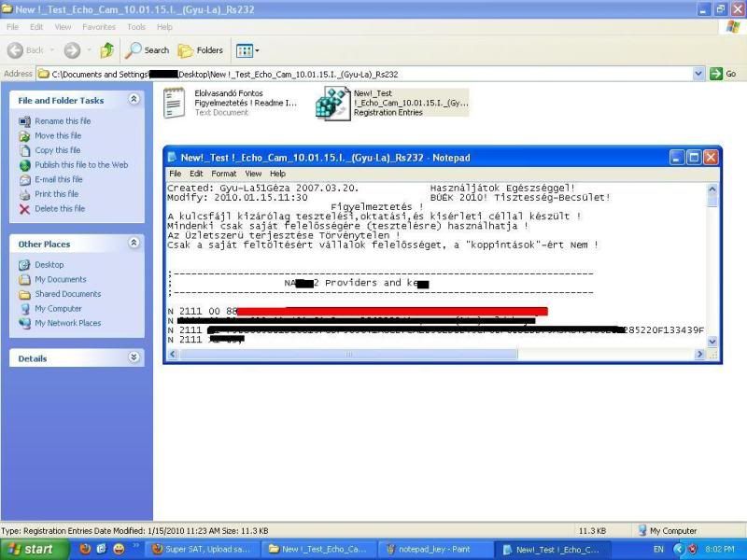Open the registry entries file icon
747x560 pixels.
click(332, 104)
